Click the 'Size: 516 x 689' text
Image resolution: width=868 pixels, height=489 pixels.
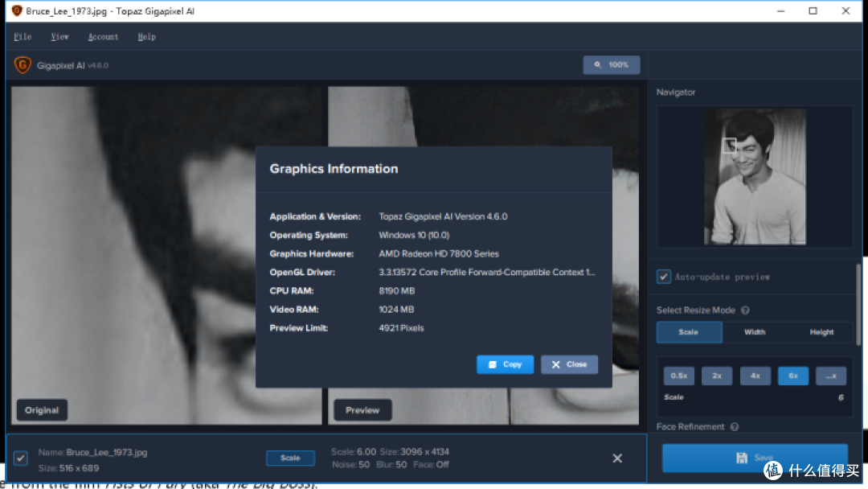(x=68, y=468)
